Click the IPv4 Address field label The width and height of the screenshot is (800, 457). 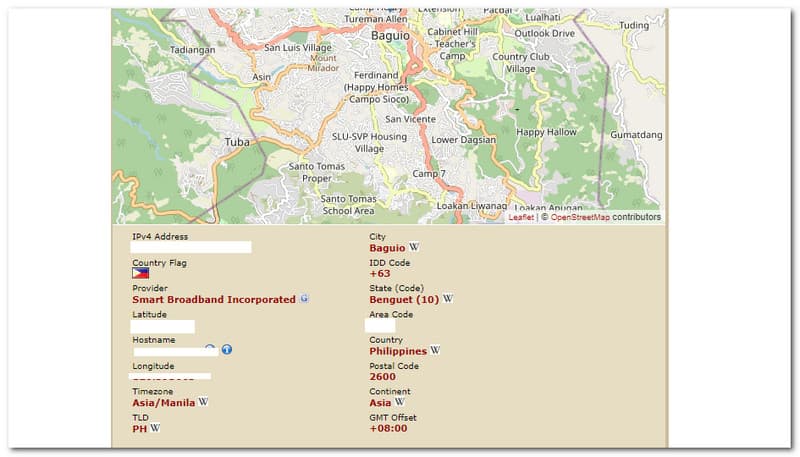[160, 237]
